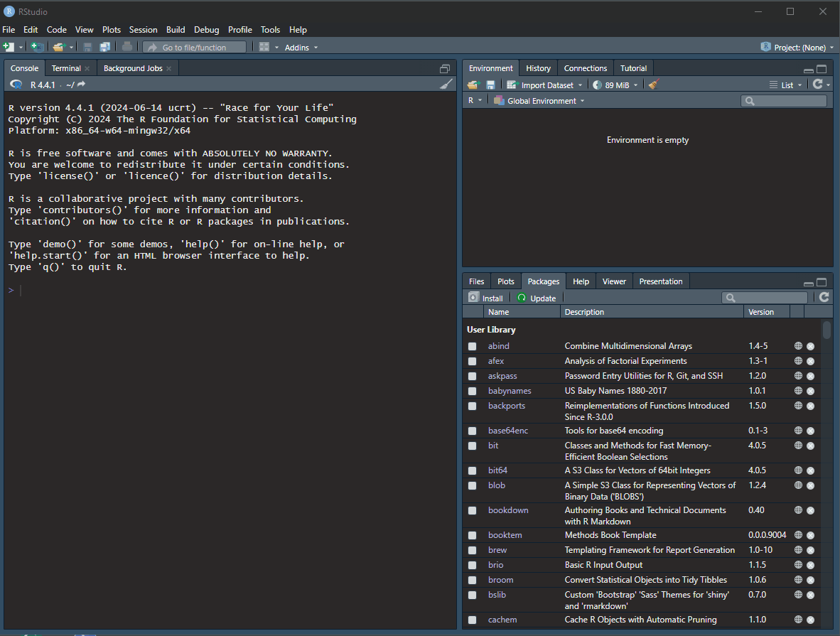Clear environment objects with the broom icon
This screenshot has width=840, height=636.
click(x=654, y=85)
